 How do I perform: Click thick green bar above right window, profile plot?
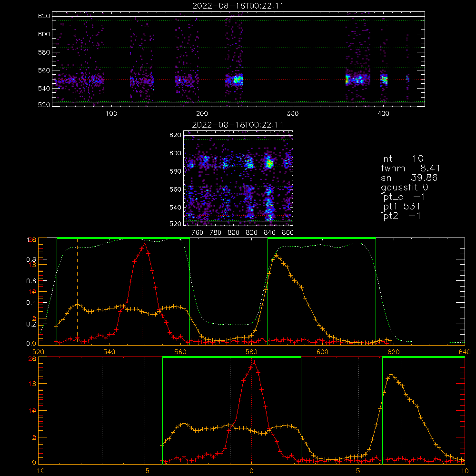tap(322, 238)
